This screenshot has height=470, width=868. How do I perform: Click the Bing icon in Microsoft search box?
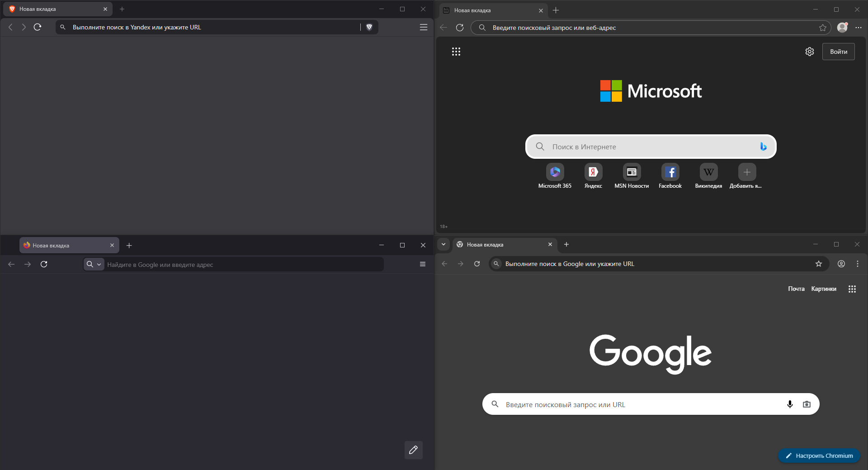tap(763, 147)
